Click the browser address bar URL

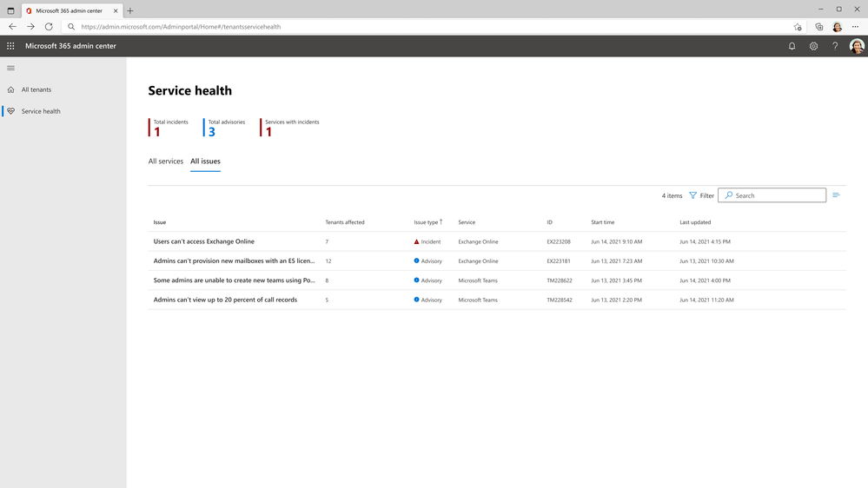(181, 27)
